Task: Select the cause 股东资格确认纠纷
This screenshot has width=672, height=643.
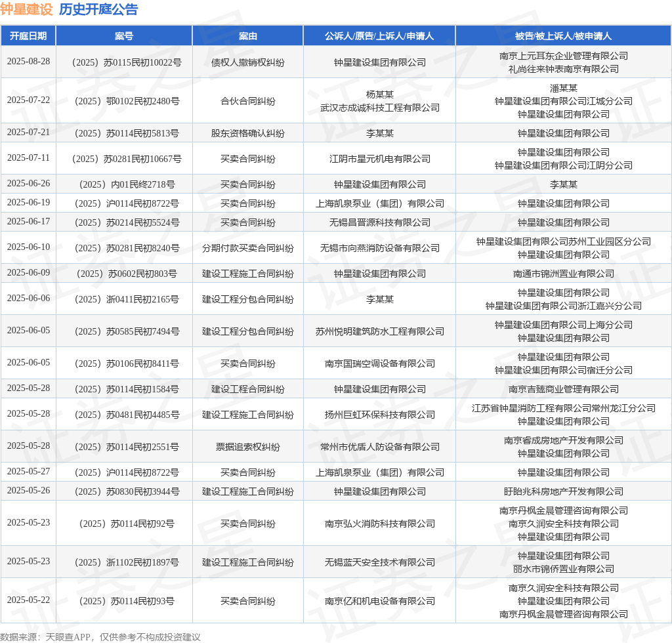Action: 247,133
